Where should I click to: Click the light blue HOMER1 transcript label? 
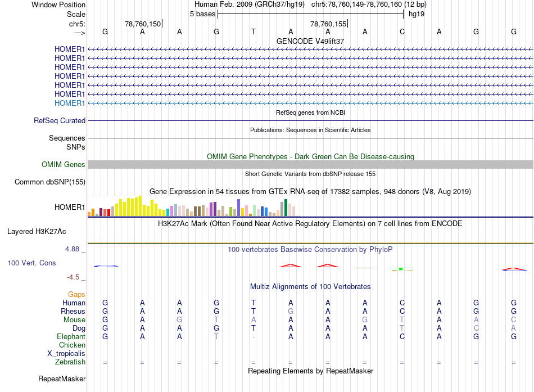pos(70,103)
